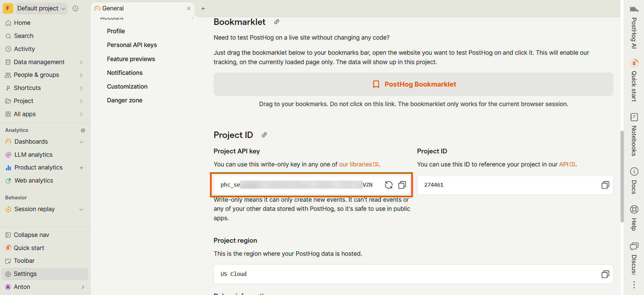Open LLM analytics
The width and height of the screenshot is (644, 295).
(34, 155)
